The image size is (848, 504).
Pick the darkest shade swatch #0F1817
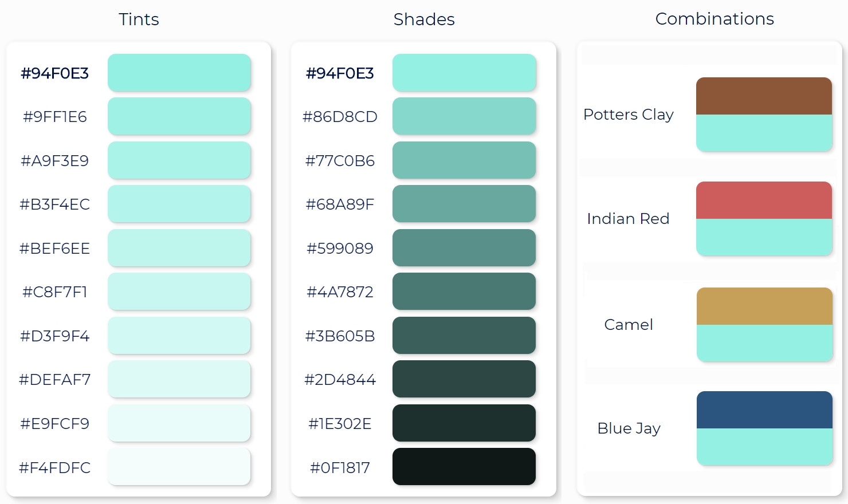(464, 467)
